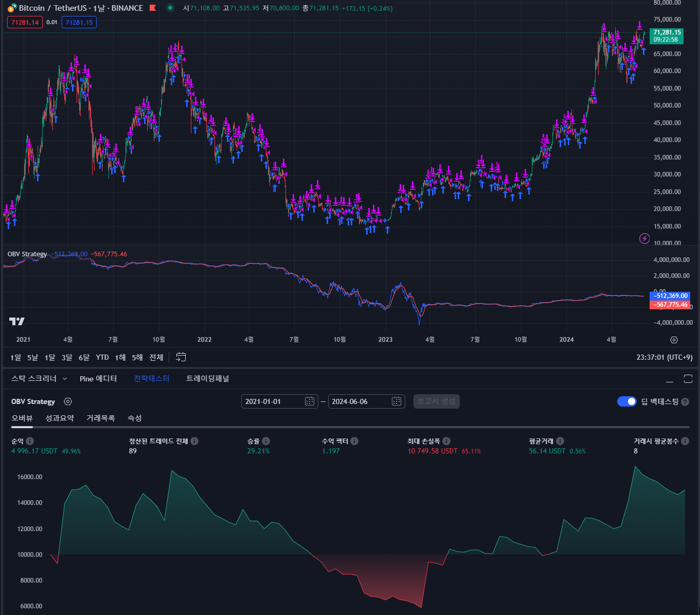Click the info icon next to 순익

[x=30, y=441]
